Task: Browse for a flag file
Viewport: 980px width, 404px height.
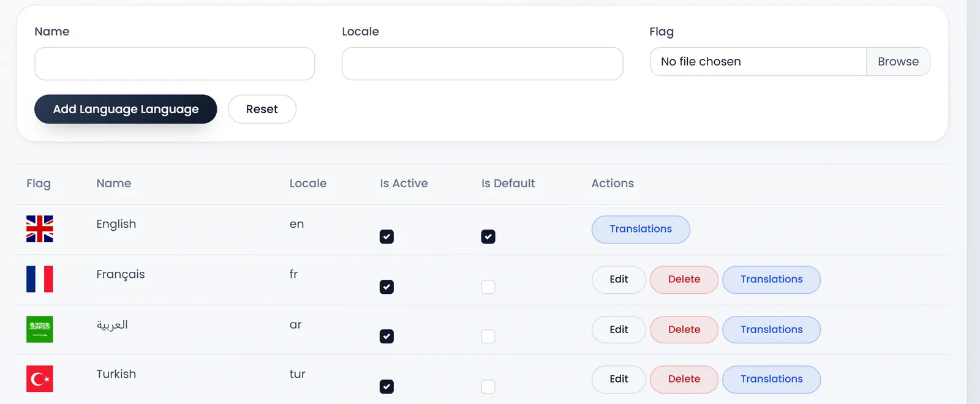Action: [898, 61]
